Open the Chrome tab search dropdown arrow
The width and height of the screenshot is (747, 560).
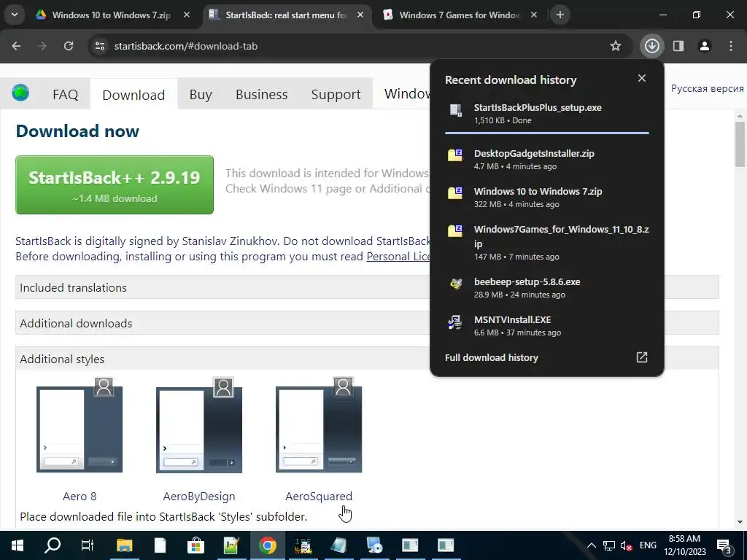click(x=15, y=15)
